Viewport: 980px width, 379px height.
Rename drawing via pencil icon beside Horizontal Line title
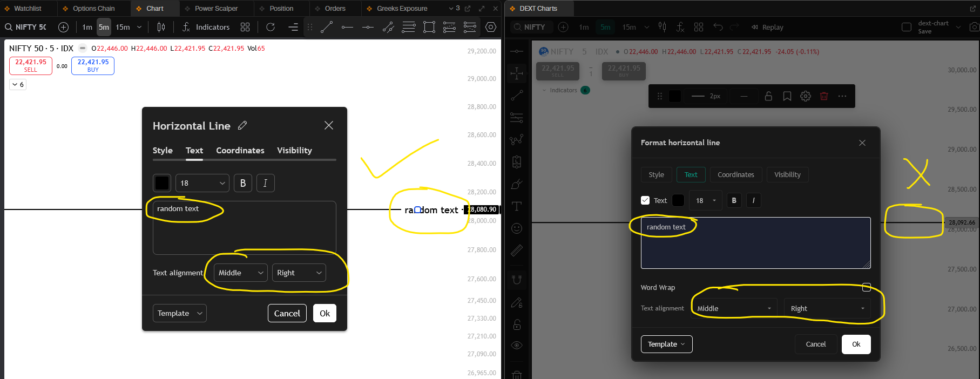point(242,125)
